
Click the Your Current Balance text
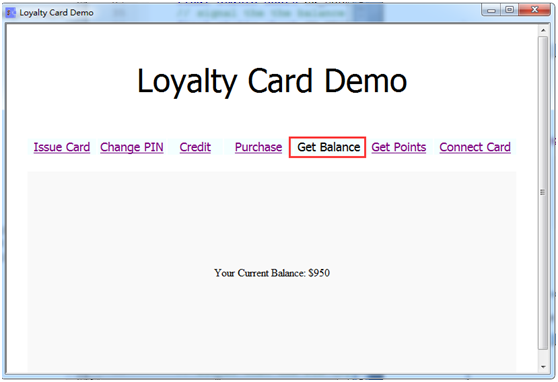click(x=260, y=273)
